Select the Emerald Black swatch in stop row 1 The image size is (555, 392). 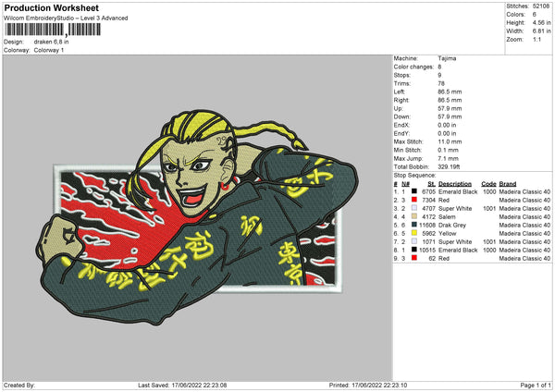click(x=414, y=191)
